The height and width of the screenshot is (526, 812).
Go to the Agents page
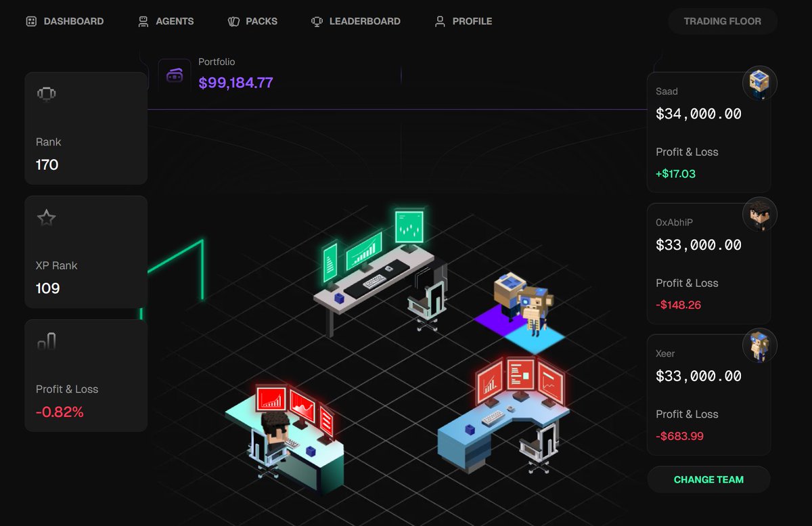coord(166,21)
